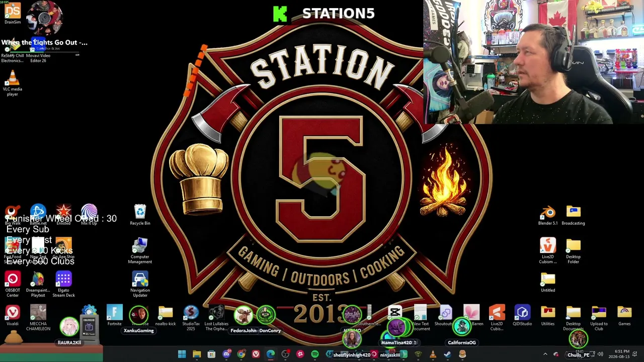Switch to Microsoft Edge on the taskbar
This screenshot has width=644, height=362.
271,354
